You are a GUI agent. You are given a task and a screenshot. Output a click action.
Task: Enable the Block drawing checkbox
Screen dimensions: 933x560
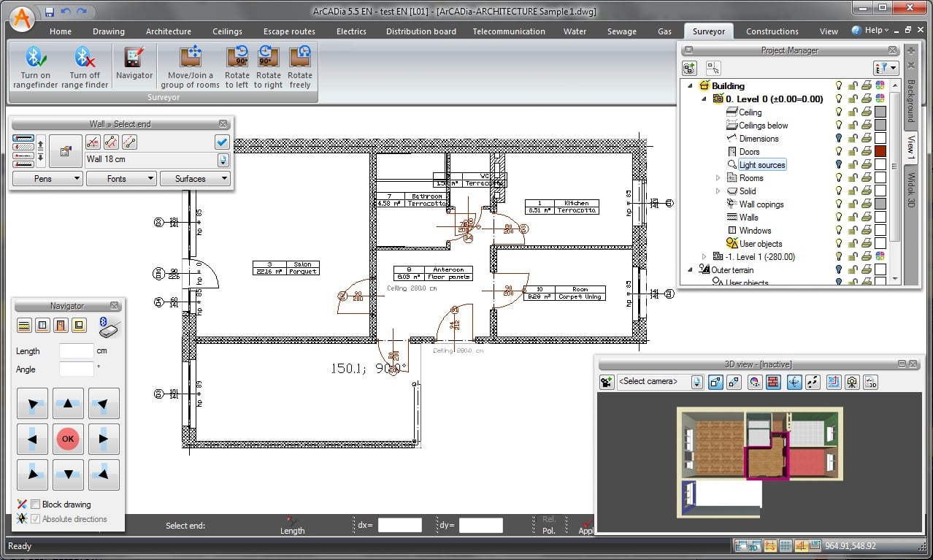(35, 505)
